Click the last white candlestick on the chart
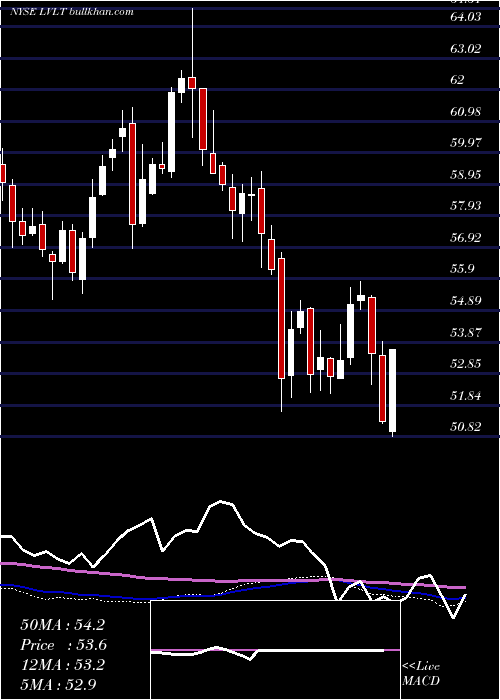Image resolution: width=500 pixels, height=700 pixels. [x=392, y=391]
